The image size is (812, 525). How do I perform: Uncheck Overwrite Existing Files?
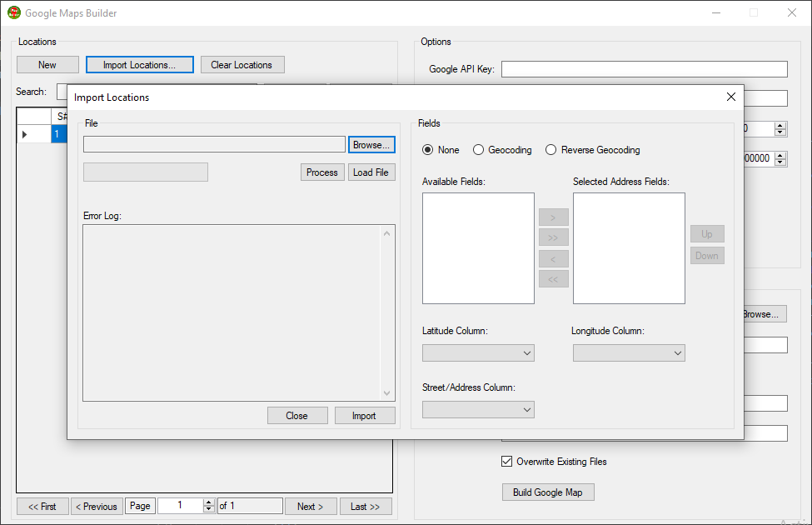(506, 461)
